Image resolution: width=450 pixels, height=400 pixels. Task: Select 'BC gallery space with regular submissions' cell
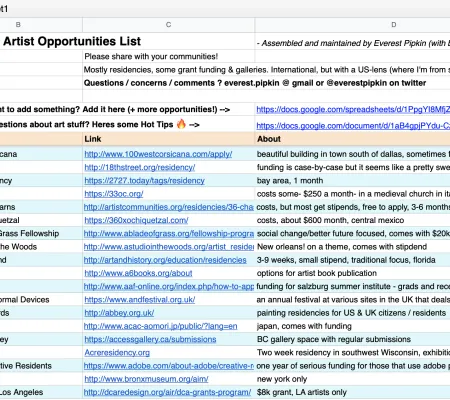click(352, 339)
